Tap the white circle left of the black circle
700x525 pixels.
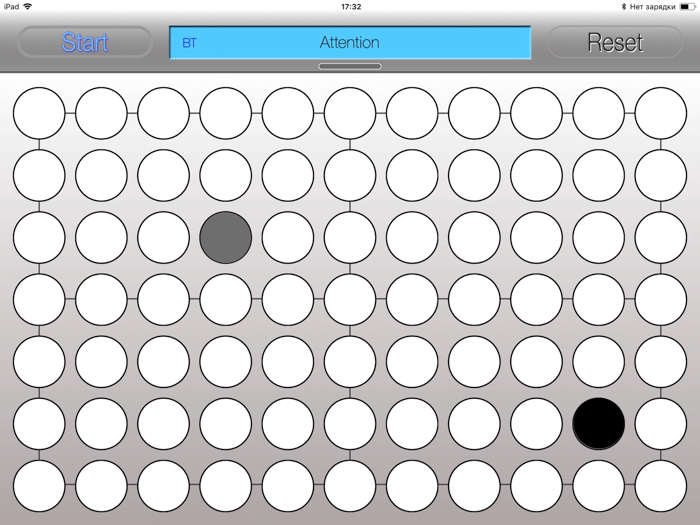536,424
